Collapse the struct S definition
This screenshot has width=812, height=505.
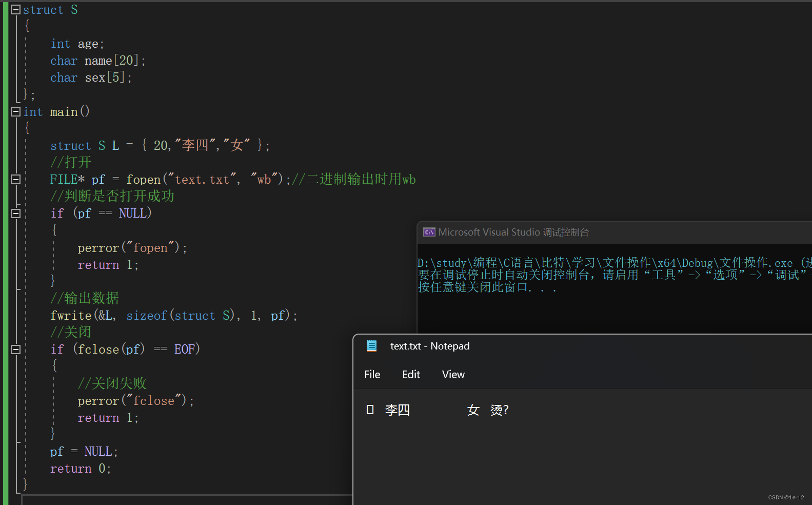(16, 10)
